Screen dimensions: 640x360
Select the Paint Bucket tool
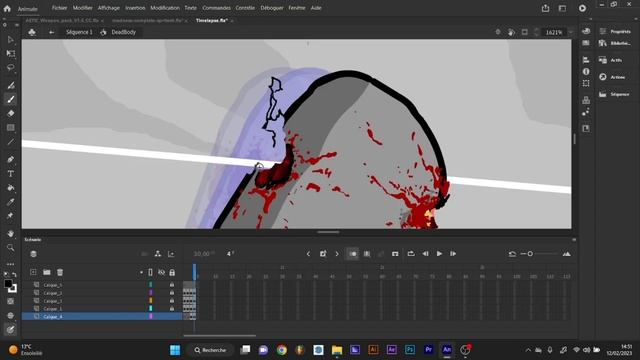click(11, 188)
